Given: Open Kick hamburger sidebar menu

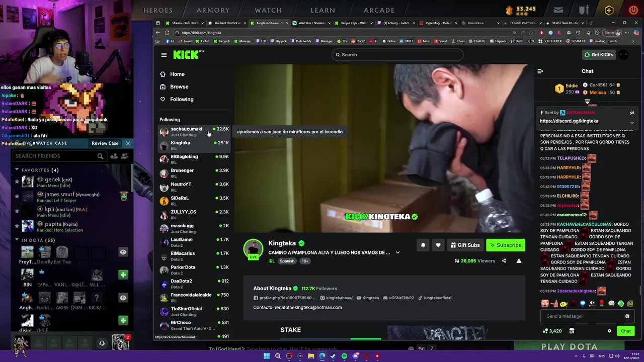Looking at the screenshot, I should click(164, 55).
